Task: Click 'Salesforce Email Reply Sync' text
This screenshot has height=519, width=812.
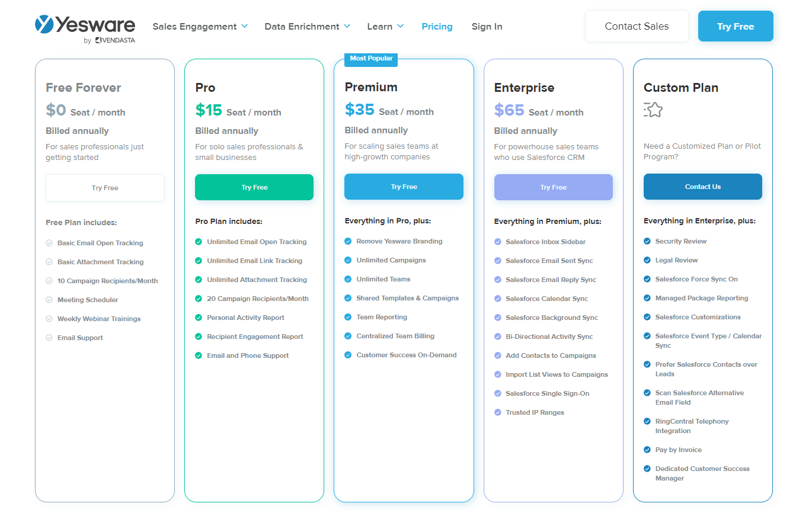Action: (551, 280)
